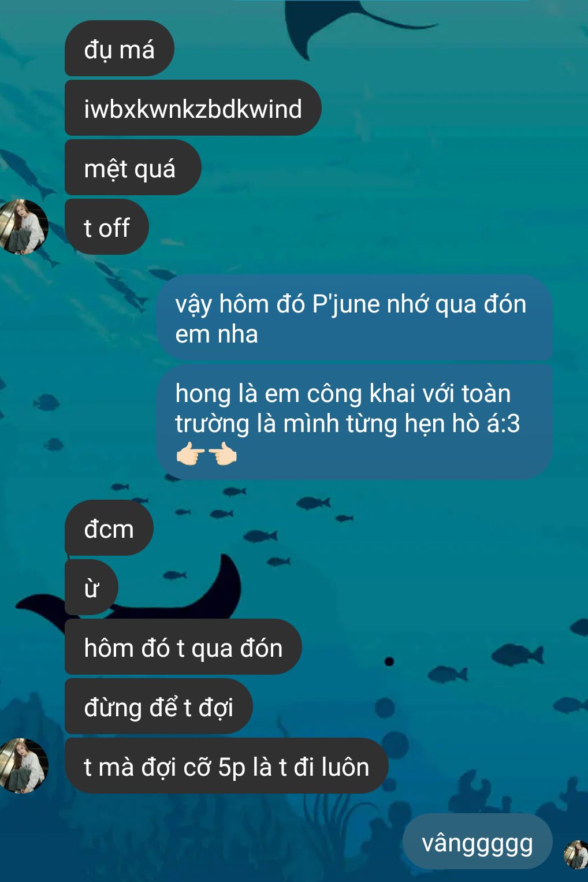Select the 'đụ má' message bubble
588x882 pixels.
(120, 49)
